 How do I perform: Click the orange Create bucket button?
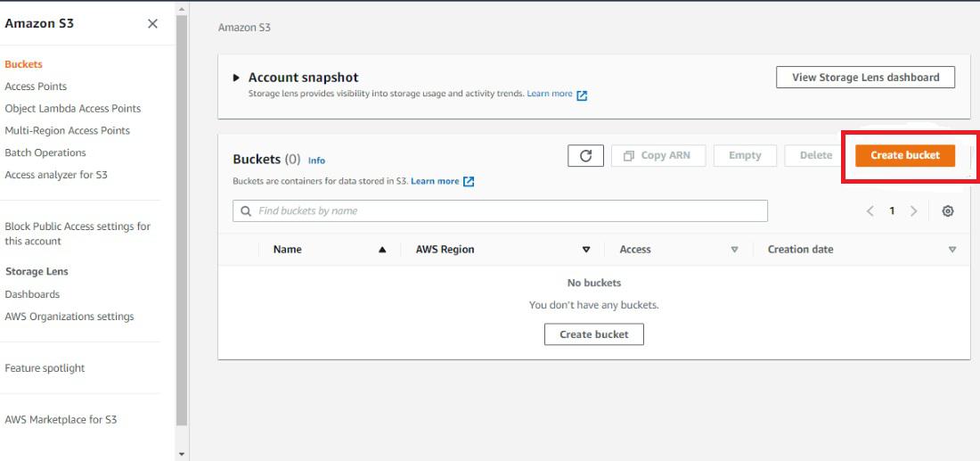click(904, 155)
